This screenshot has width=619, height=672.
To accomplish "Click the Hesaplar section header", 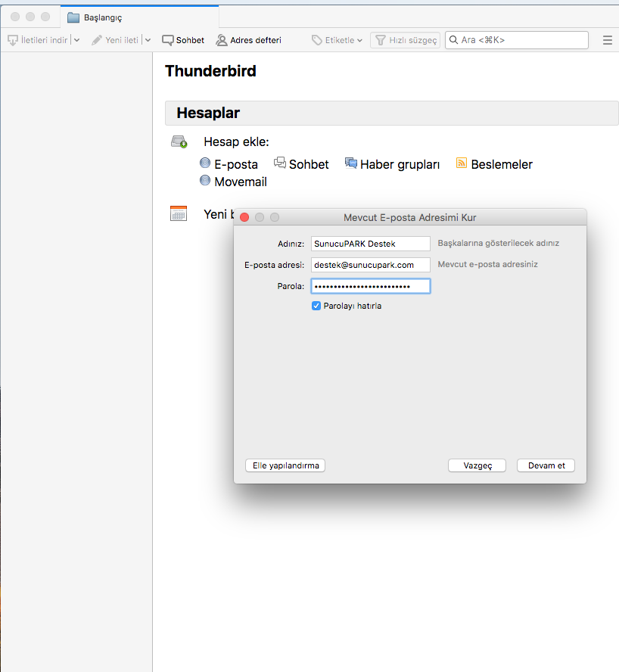I will [x=392, y=114].
